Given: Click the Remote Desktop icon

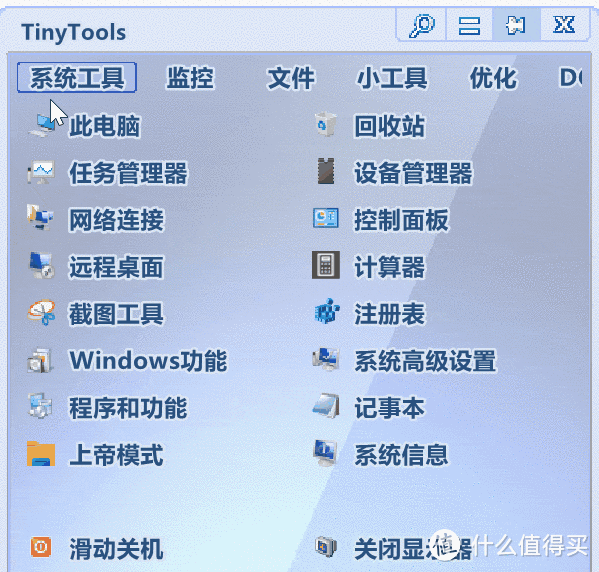Looking at the screenshot, I should tap(42, 265).
